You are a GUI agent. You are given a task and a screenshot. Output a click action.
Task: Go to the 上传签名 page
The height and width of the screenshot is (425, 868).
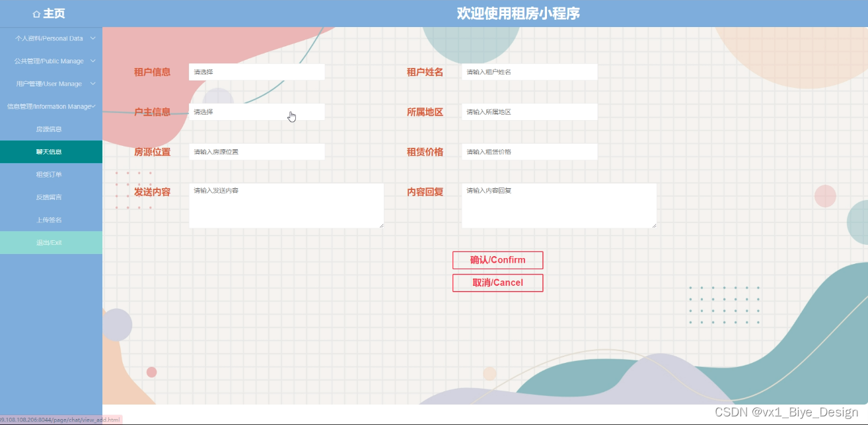51,219
